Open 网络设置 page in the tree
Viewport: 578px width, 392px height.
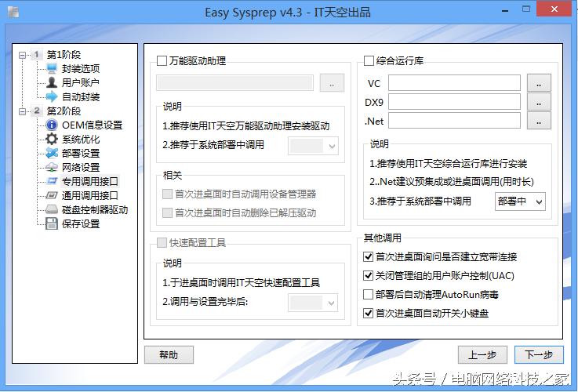pos(81,167)
